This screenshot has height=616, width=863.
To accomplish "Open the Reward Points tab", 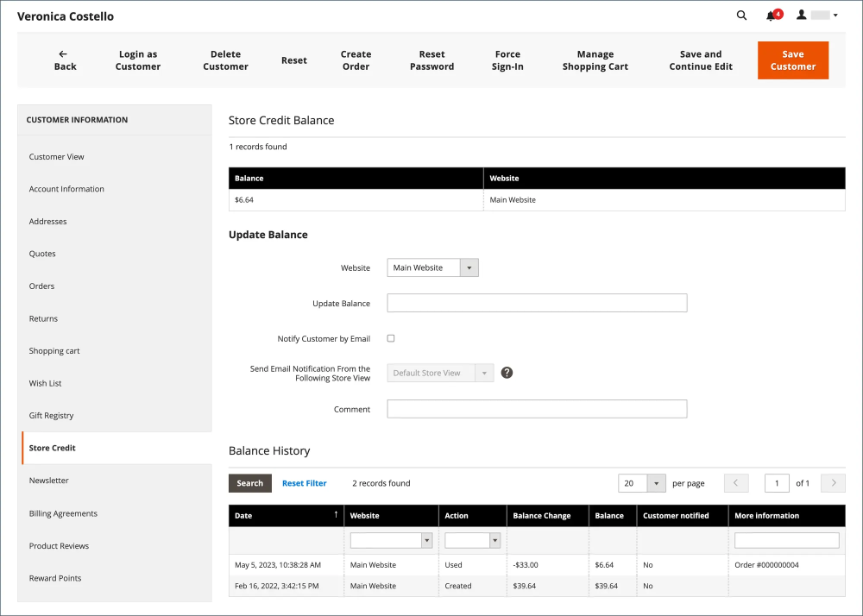I will pyautogui.click(x=55, y=578).
